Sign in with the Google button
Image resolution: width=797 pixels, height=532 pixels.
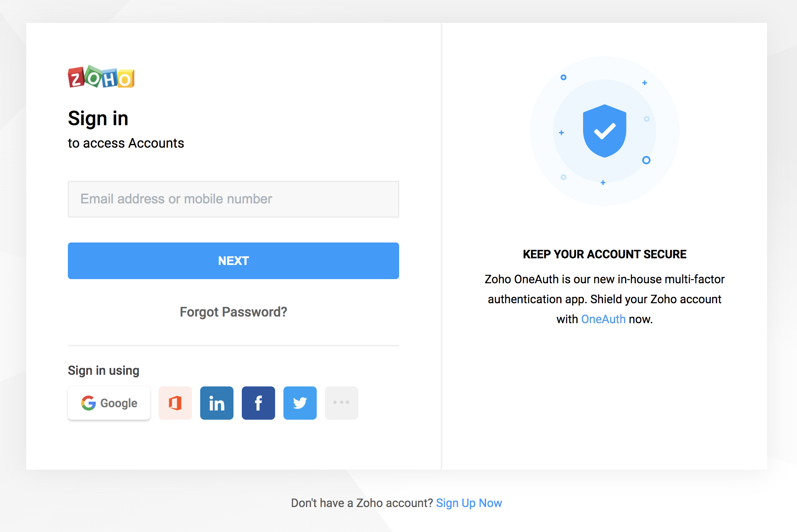pyautogui.click(x=109, y=403)
